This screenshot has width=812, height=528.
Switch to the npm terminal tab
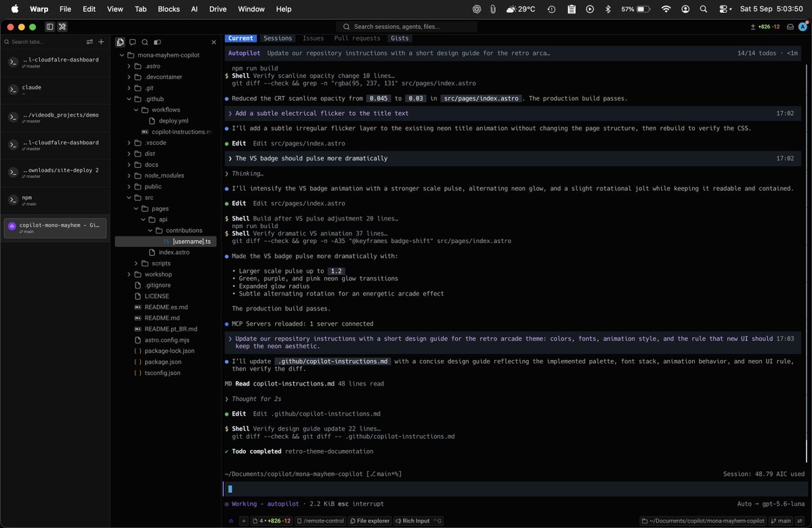55,200
